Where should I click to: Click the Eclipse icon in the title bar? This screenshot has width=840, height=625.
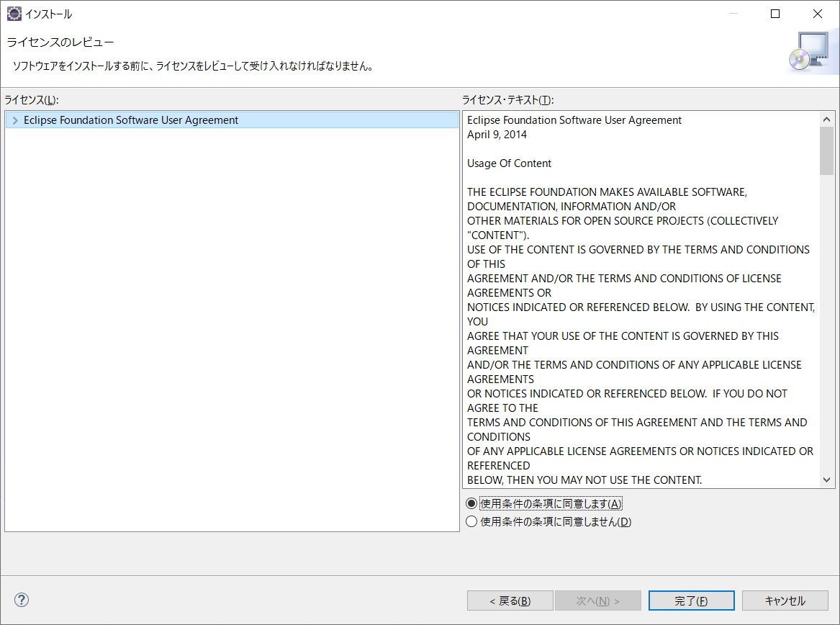[14, 14]
